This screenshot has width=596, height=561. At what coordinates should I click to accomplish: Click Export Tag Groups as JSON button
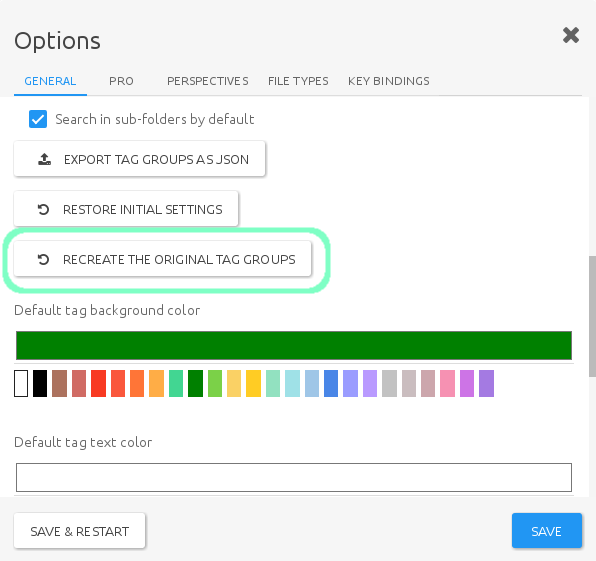coord(139,159)
